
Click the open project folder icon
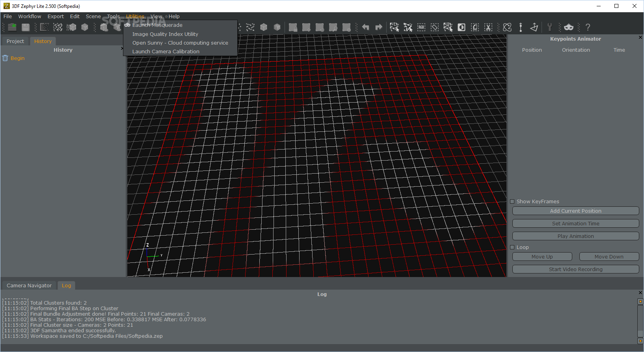click(x=12, y=27)
